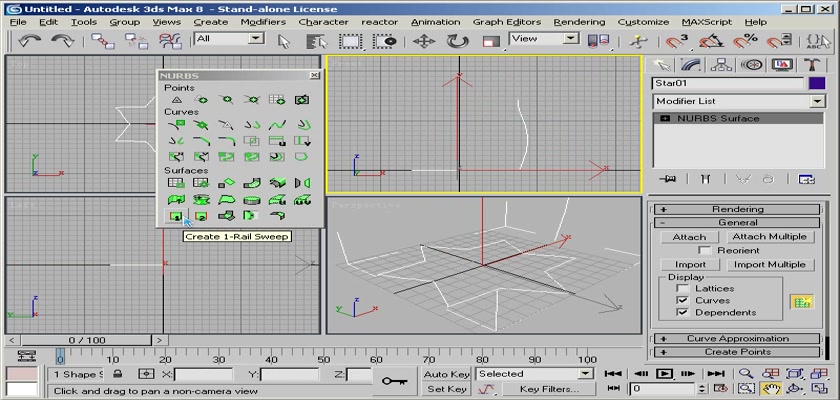Uncheck the Dependents display checkbox
The image size is (840, 400).
coord(682,312)
